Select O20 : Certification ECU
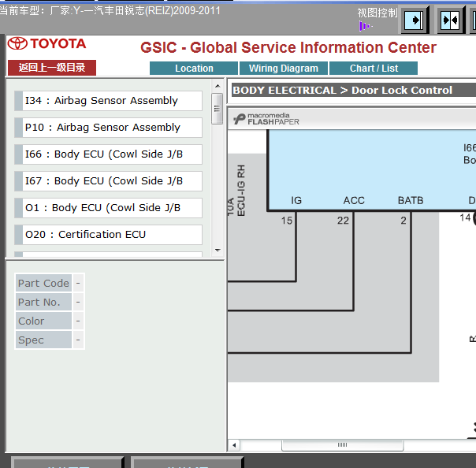 (108, 235)
